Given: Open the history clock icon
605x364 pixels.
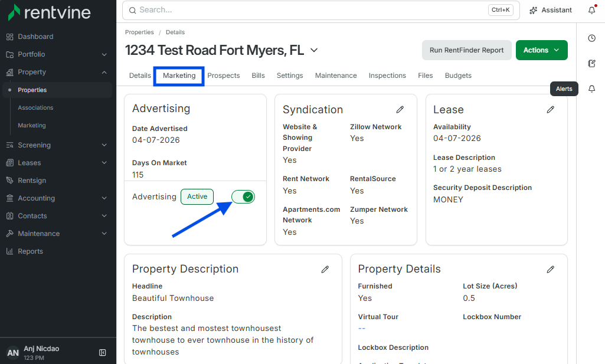Looking at the screenshot, I should click(591, 38).
